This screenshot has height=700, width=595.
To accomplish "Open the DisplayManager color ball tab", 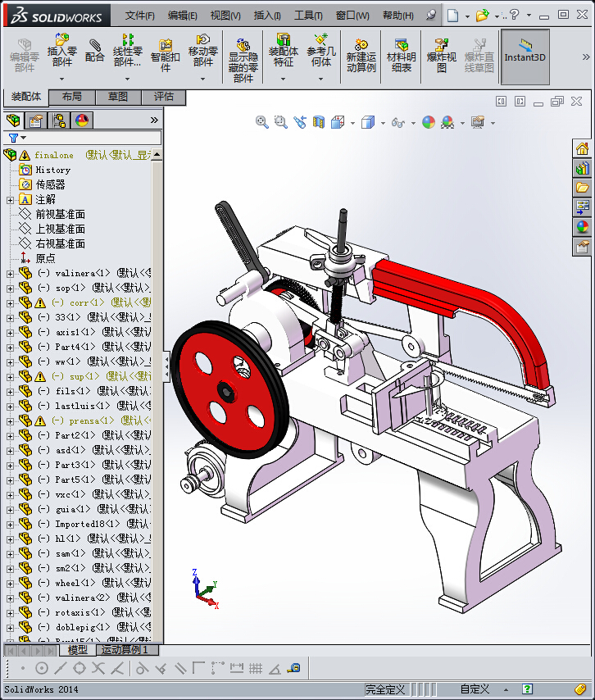I will click(x=82, y=120).
